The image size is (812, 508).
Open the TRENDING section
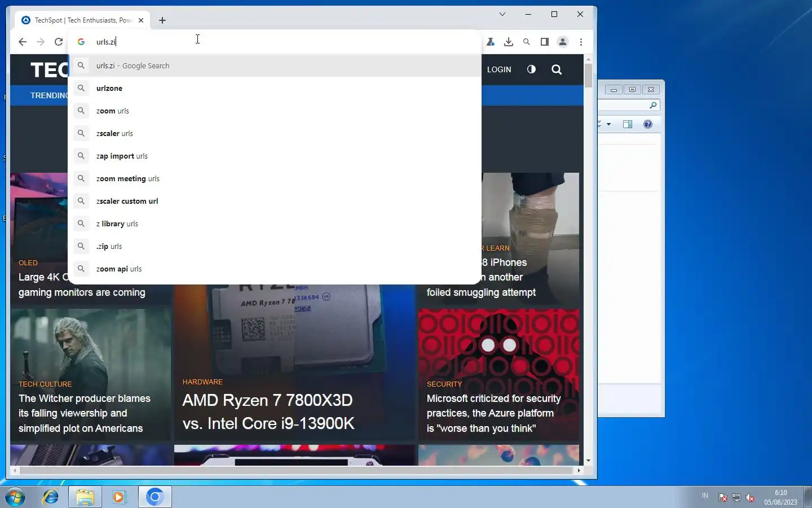pos(49,95)
